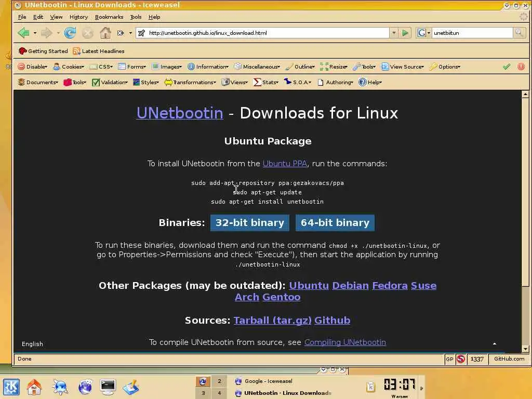Viewport: 532px width, 399px height.
Task: Open the Images toolbar menu
Action: click(167, 67)
